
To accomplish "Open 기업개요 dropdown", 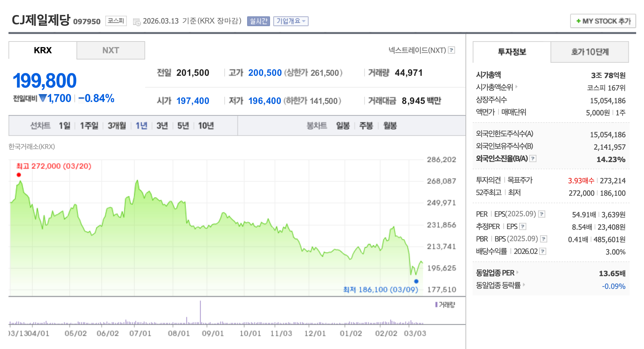I will [291, 21].
